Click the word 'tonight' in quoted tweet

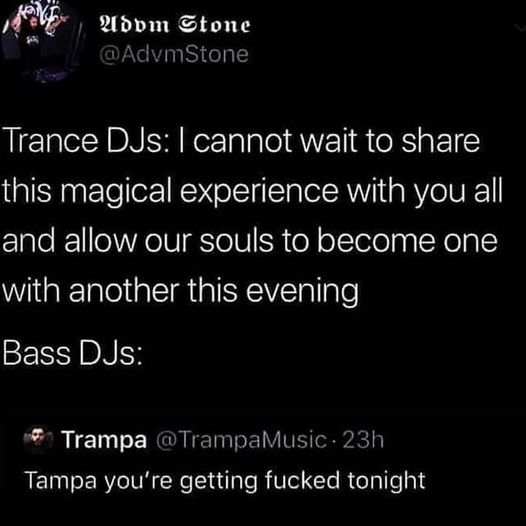coord(386,481)
